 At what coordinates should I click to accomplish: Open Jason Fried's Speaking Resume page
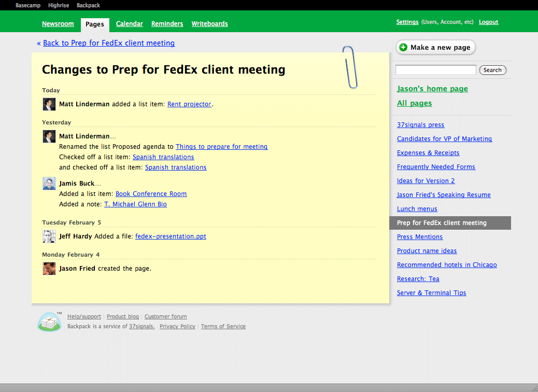tap(444, 195)
